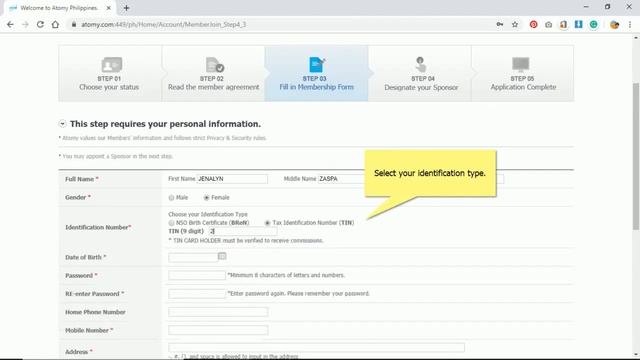The height and width of the screenshot is (360, 640).
Task: Open the Chrome profile avatar
Action: [x=614, y=24]
